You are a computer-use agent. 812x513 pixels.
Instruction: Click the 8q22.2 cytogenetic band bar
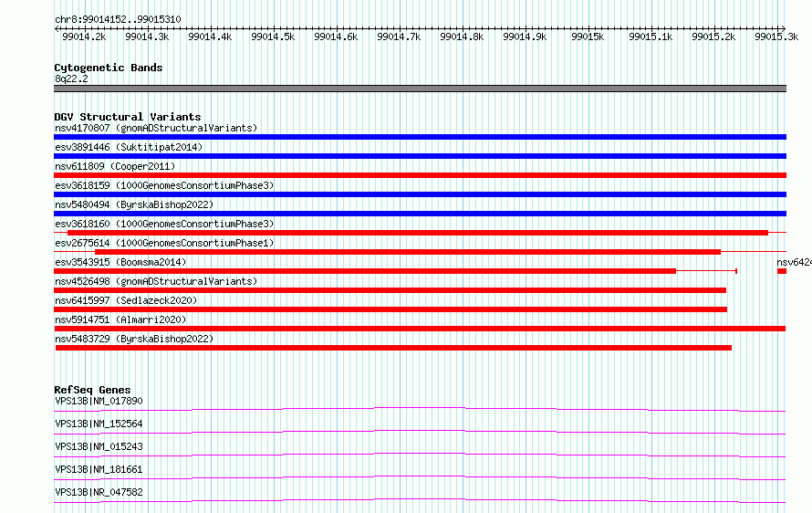click(420, 89)
